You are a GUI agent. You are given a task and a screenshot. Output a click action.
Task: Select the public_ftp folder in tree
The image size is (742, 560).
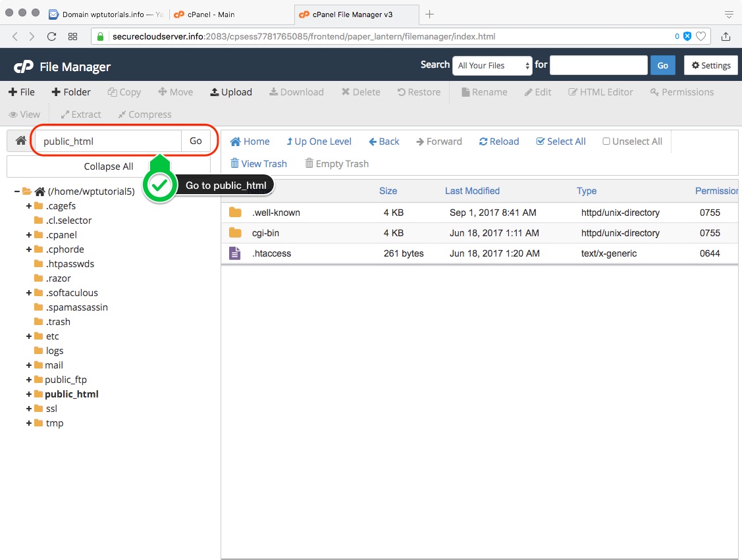click(66, 380)
